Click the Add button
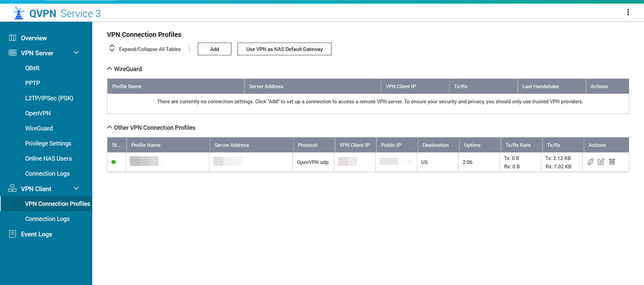 click(x=214, y=49)
